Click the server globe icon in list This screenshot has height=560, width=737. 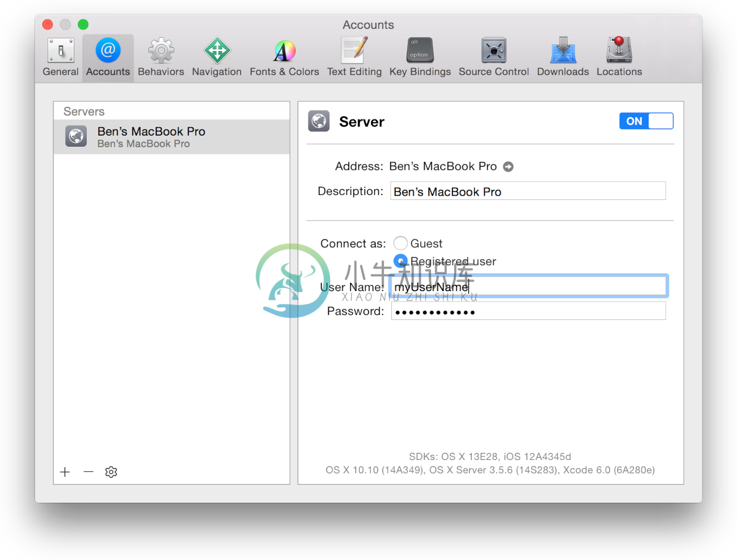(76, 136)
